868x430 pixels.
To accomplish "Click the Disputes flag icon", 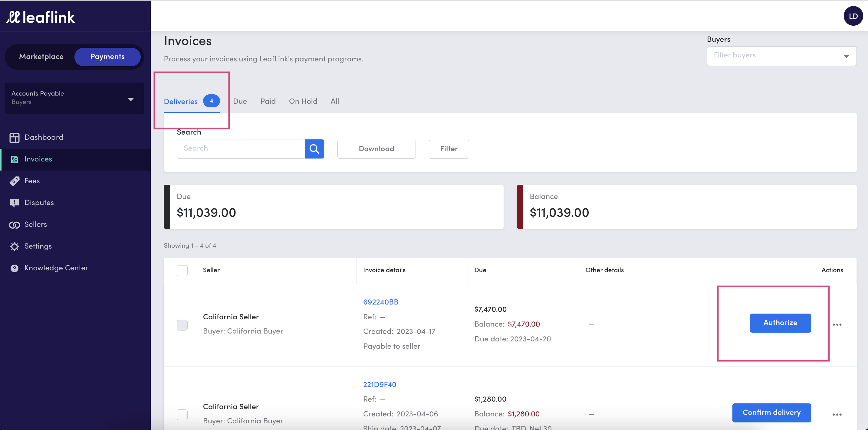I will (14, 203).
